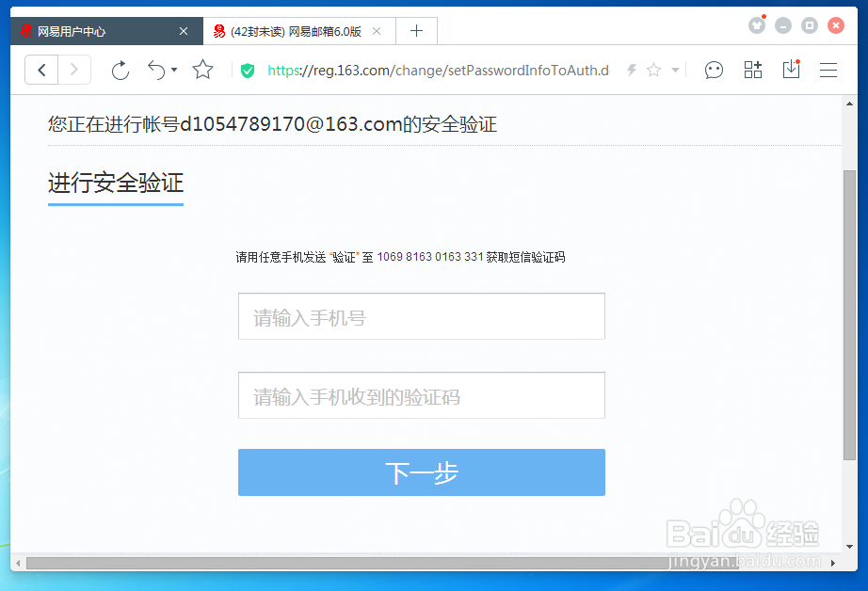Click the scroll up arrow of vertical scrollbar
This screenshot has width=868, height=591.
click(849, 104)
